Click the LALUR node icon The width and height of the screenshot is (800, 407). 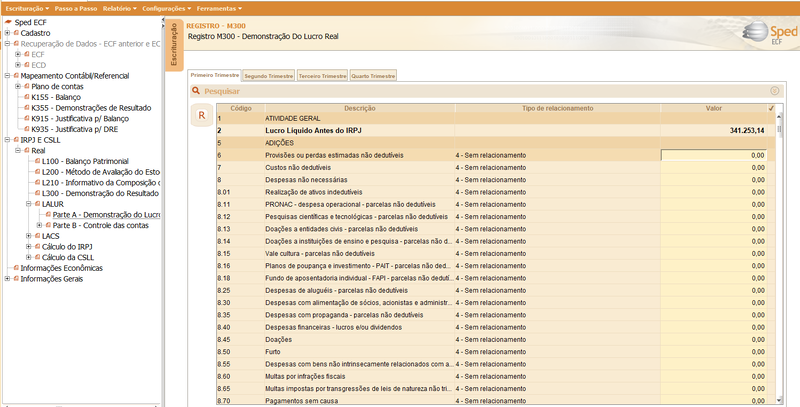click(38, 204)
